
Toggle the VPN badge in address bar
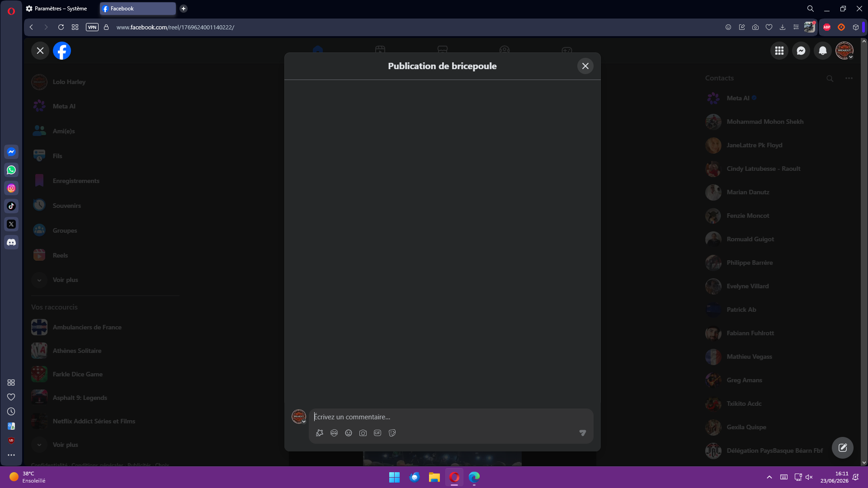(x=92, y=27)
